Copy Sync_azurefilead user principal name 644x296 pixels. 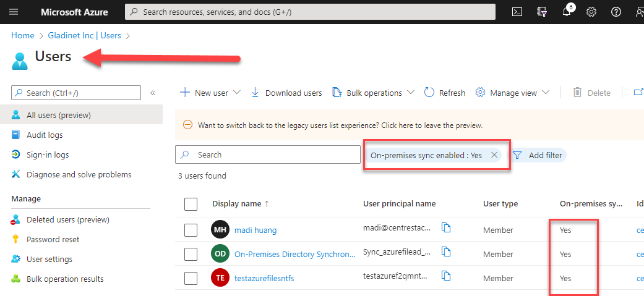(446, 252)
